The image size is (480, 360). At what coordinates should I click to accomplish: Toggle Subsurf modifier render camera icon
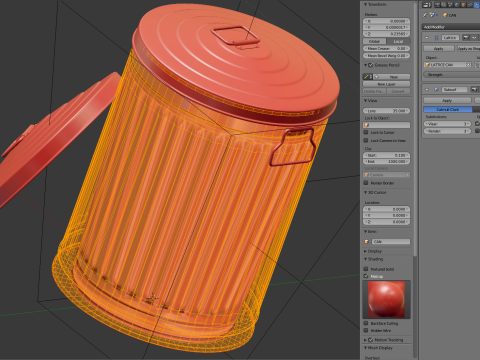tap(474, 89)
